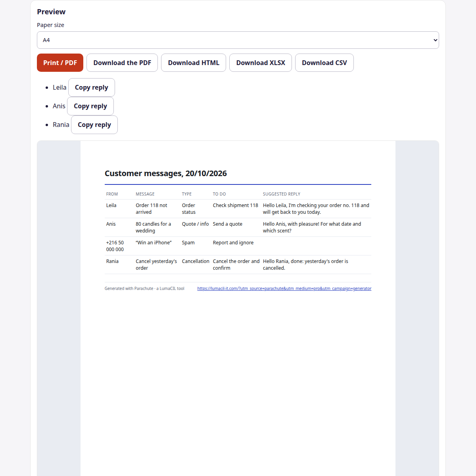
Task: Click the 'Customer messages, 20/10/2026' heading
Action: (166, 173)
